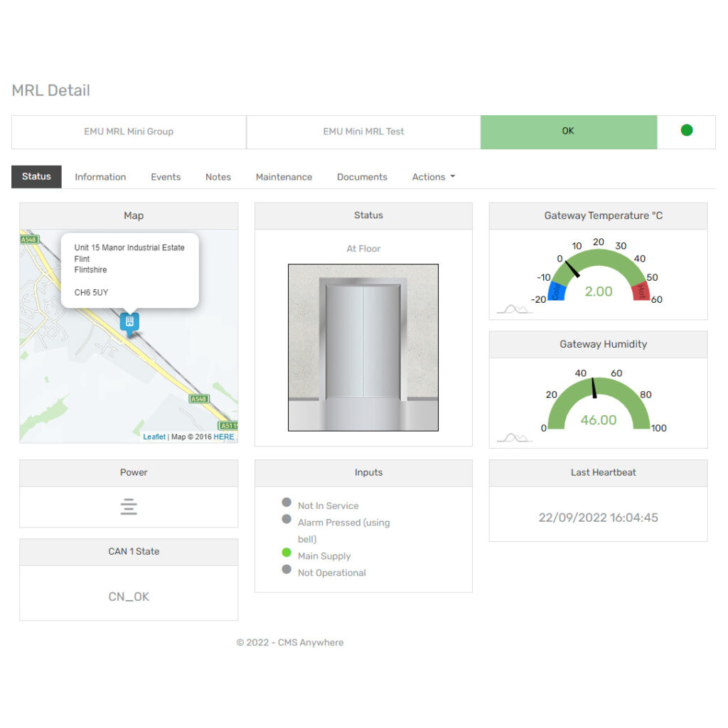Click the elevator door image
This screenshot has height=728, width=728.
[x=363, y=347]
